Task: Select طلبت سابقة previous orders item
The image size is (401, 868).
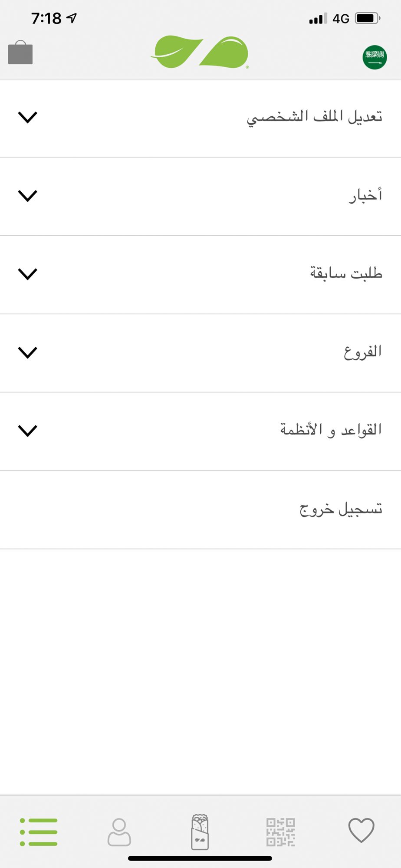Action: [346, 274]
